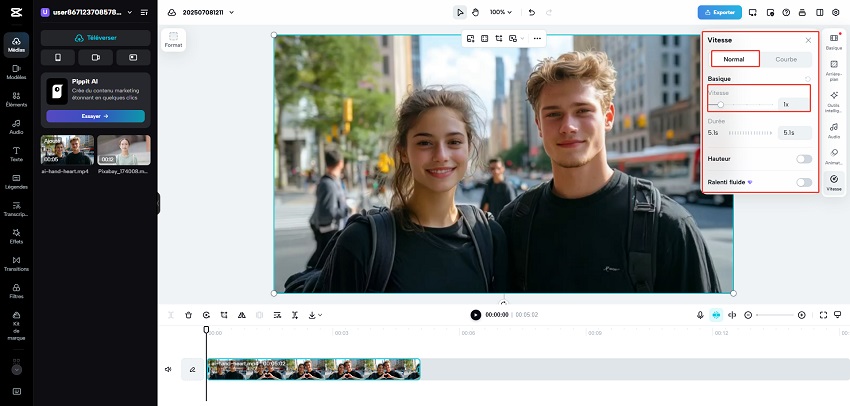The height and width of the screenshot is (406, 850).
Task: Mute the video track speaker icon
Action: tap(168, 369)
